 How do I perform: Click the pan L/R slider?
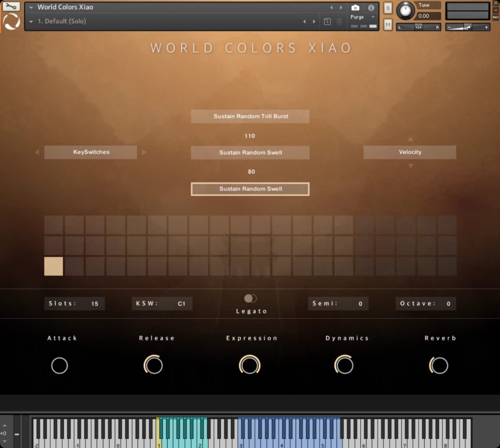pyautogui.click(x=418, y=27)
